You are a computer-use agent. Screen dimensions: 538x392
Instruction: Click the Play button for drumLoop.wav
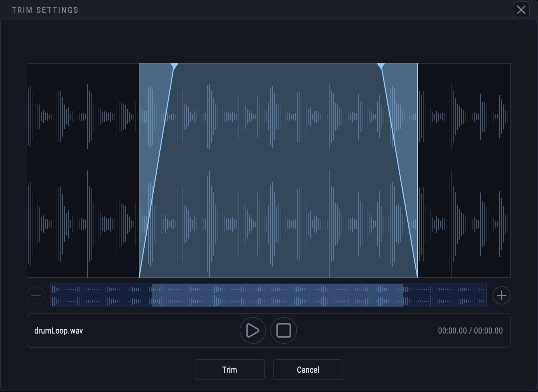(x=253, y=330)
